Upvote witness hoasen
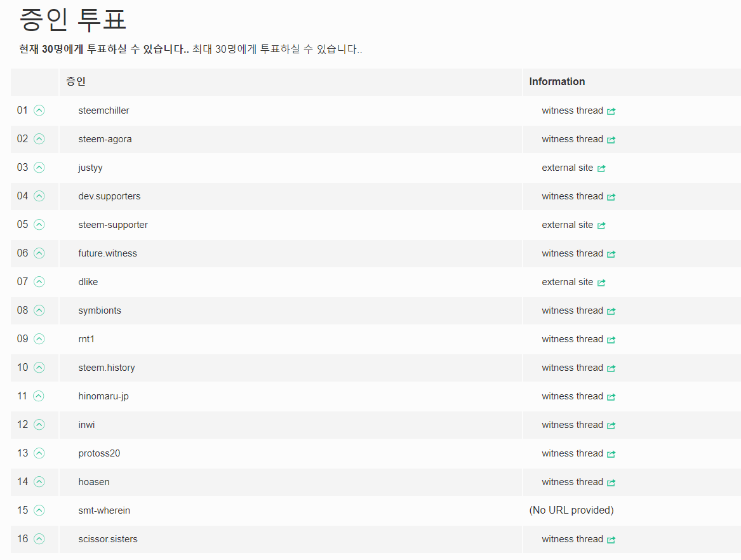 [x=39, y=481]
